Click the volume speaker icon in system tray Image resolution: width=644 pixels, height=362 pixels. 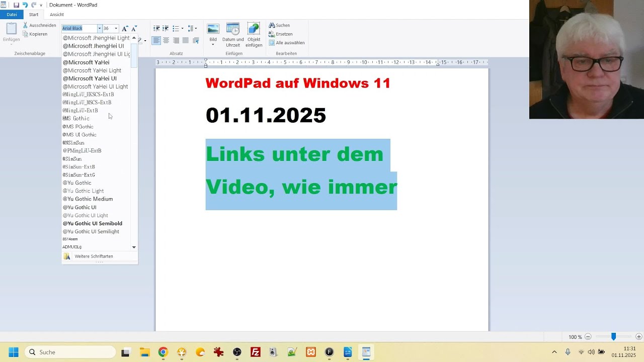(591, 352)
